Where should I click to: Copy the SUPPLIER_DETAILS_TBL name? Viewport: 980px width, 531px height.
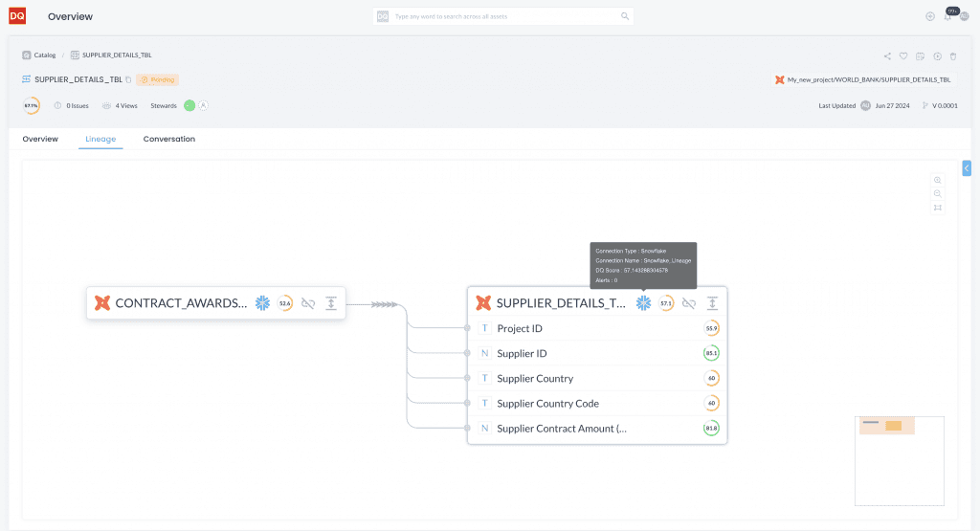click(128, 80)
